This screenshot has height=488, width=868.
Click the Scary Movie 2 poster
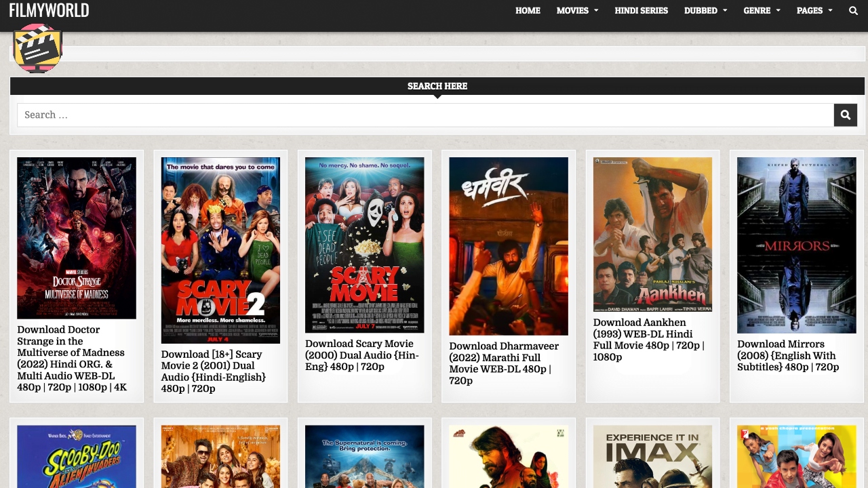[220, 250]
